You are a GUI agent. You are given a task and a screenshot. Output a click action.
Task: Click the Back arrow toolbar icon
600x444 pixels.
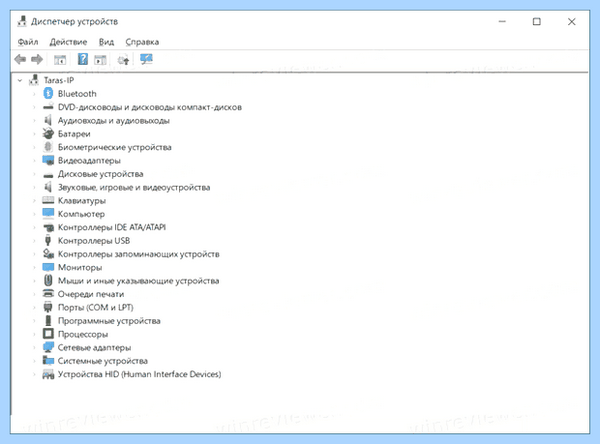20,59
